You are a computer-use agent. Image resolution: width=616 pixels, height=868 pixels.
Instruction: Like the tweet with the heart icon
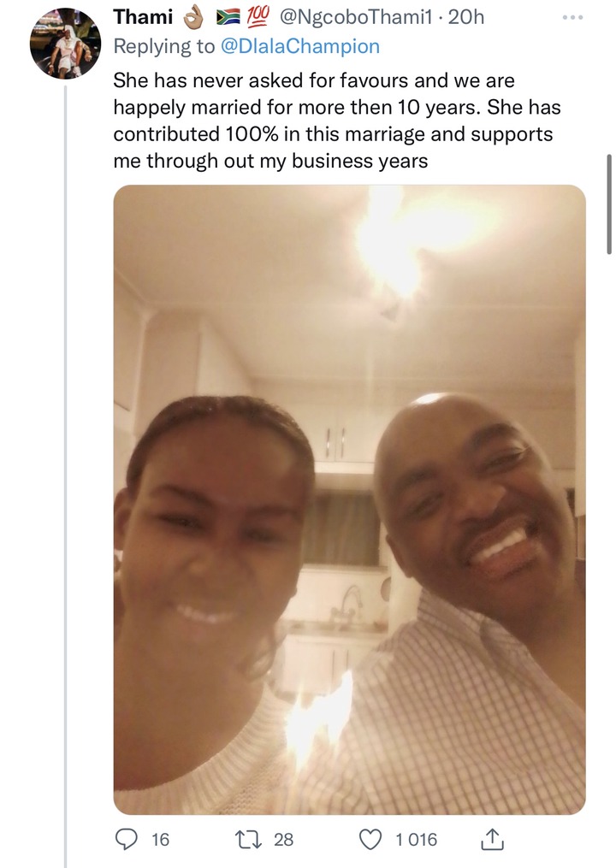click(x=370, y=839)
